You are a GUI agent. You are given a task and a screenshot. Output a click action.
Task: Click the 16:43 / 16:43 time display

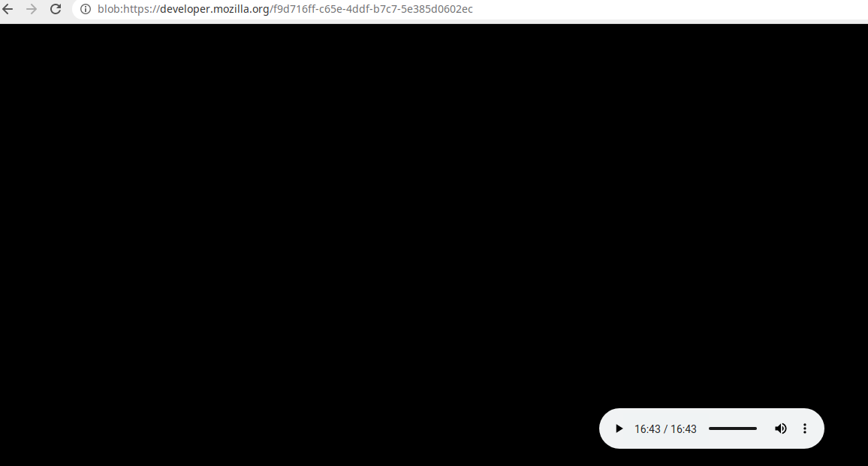click(x=665, y=429)
